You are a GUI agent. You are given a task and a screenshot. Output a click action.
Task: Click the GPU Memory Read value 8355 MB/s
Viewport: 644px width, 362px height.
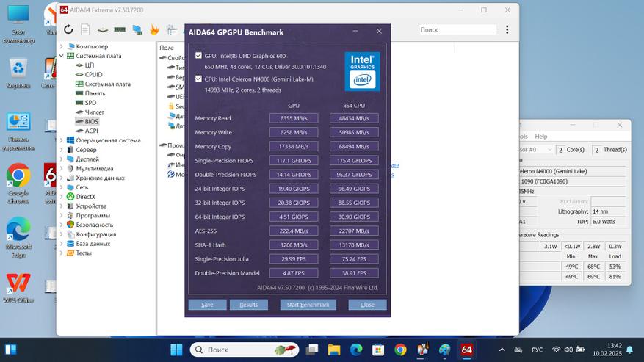(294, 118)
